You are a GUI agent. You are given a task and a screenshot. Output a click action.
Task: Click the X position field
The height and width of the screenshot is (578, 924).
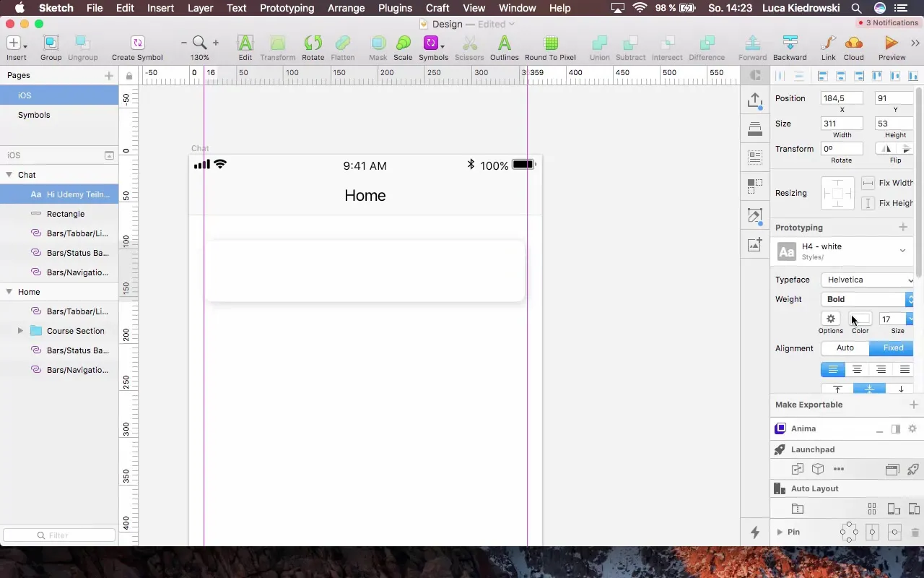[x=842, y=98]
